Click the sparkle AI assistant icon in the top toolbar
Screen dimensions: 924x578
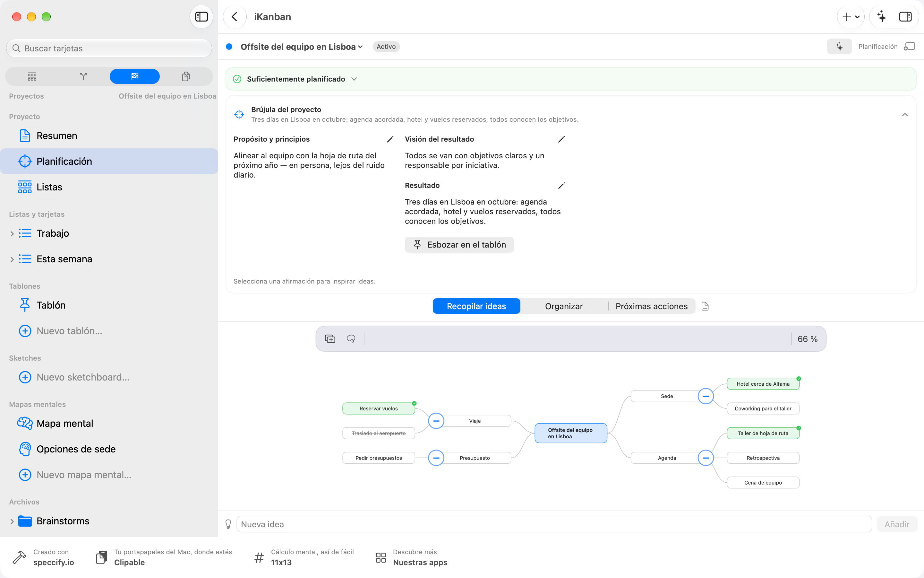tap(882, 16)
